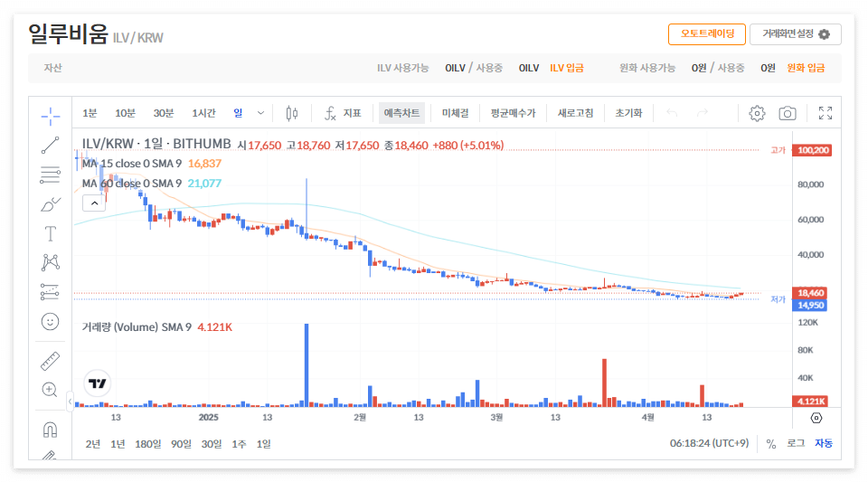Image resolution: width=868 pixels, height=482 pixels.
Task: Open the forecast and measure tools
Action: point(51,291)
